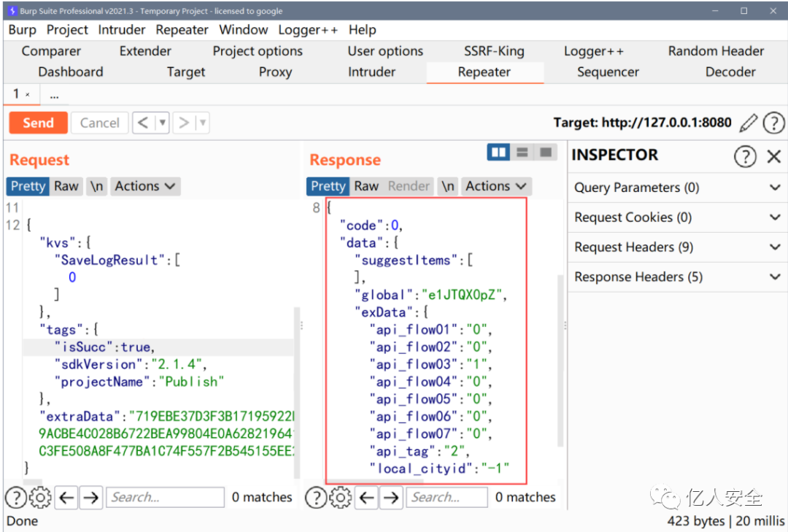The height and width of the screenshot is (532, 788).
Task: Click the edit target pencil icon
Action: [x=748, y=123]
